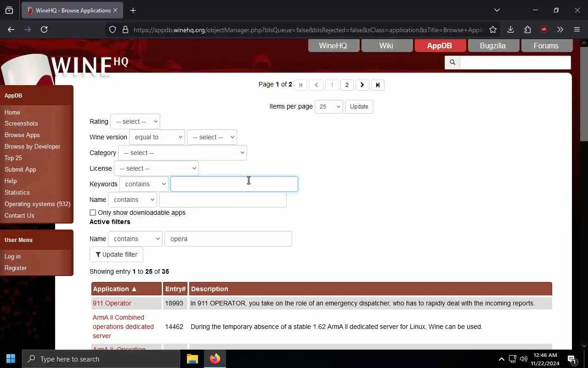Screen dimensions: 588x368
Task: Open the 911 Operator application entry
Action: (x=112, y=303)
